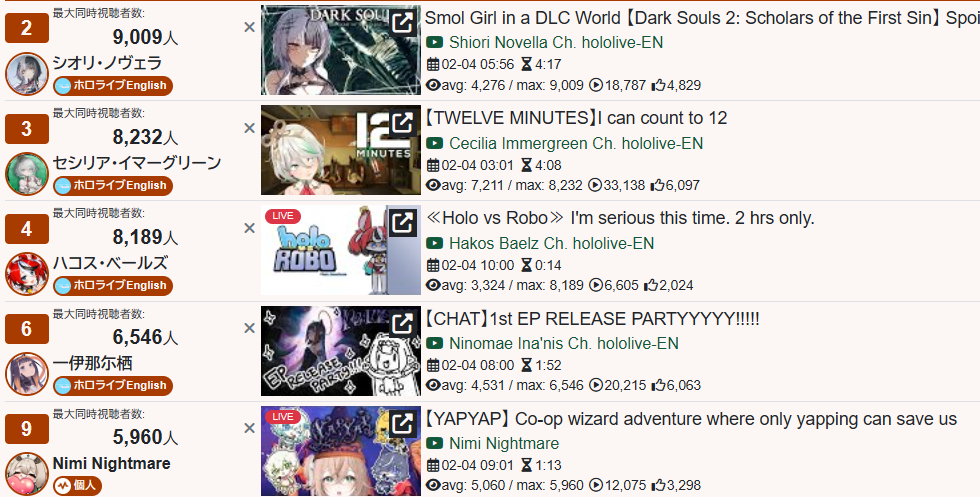The width and height of the screenshot is (980, 497).
Task: Click ホロライブEnglish tag under セシリア・イマーグリーン
Action: (113, 186)
